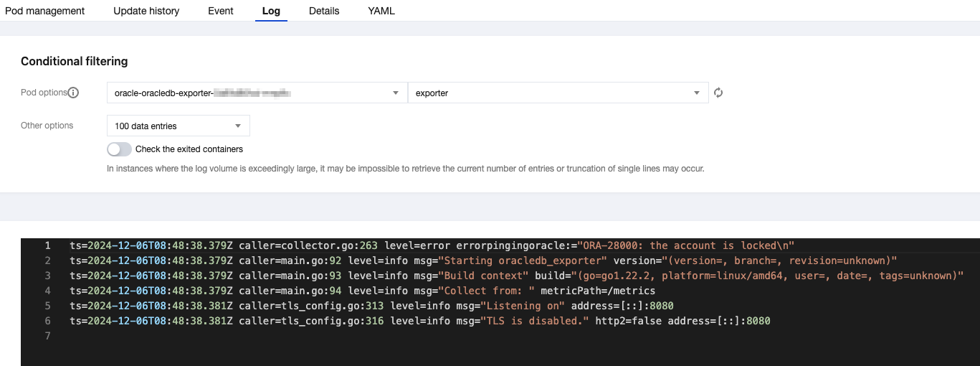Switch to the YAML tab
Screen dimensions: 980x366
[381, 11]
